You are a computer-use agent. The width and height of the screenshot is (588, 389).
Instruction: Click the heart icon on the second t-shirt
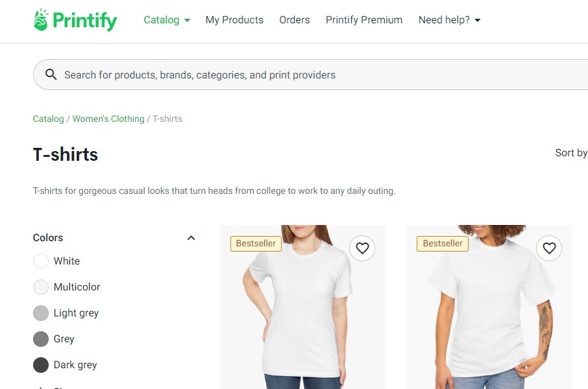tap(549, 248)
